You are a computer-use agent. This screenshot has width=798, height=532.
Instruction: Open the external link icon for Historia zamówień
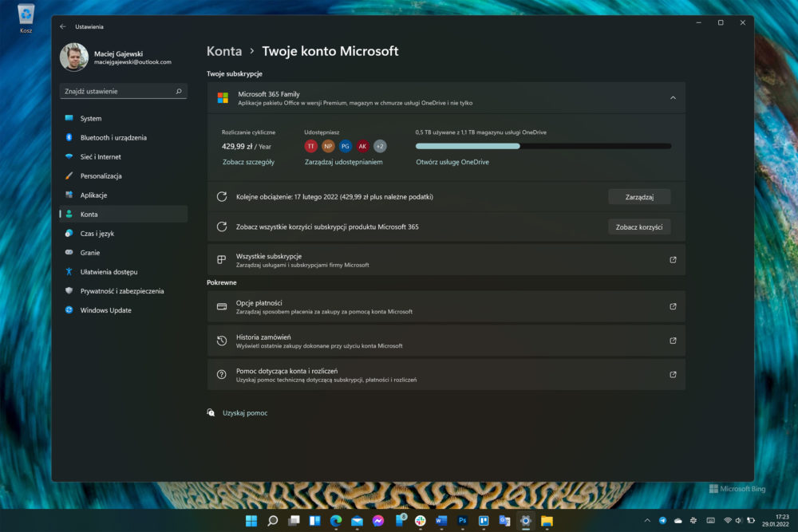coord(673,341)
